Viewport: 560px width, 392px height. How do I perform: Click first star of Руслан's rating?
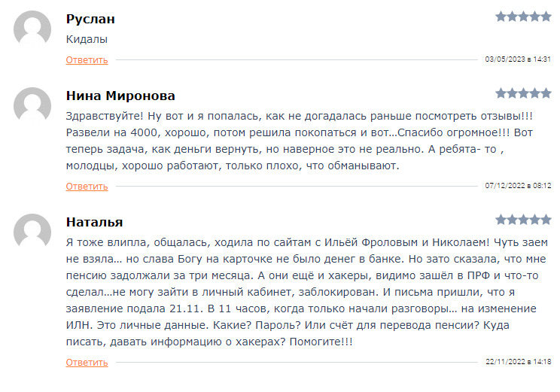501,17
